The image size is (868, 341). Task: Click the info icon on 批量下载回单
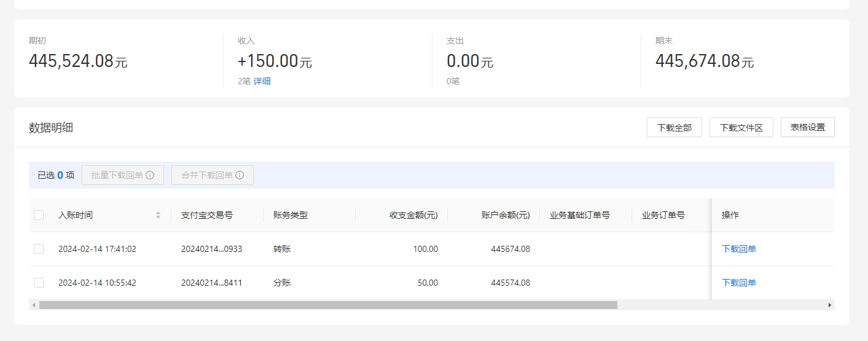click(150, 175)
